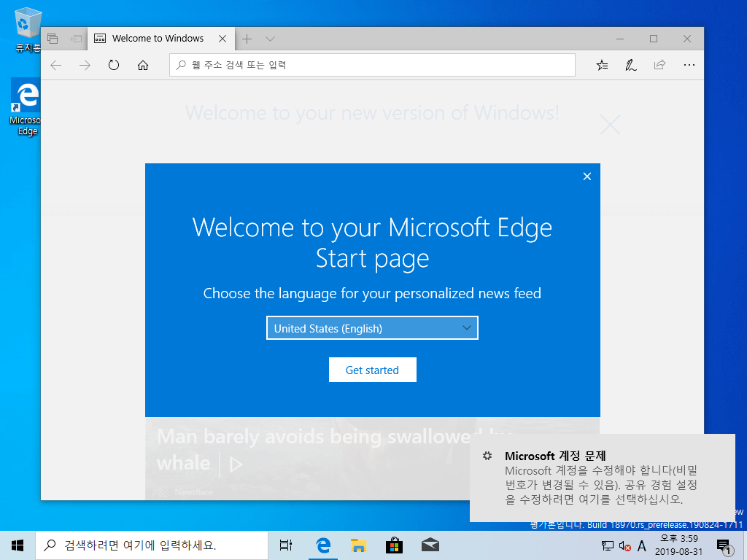Select the Microsoft Edge desktop shortcut
Screen dimensions: 747x560
[26, 108]
